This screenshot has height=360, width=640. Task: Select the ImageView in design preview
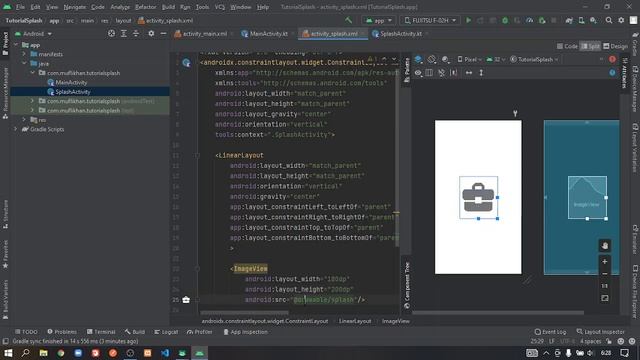478,198
